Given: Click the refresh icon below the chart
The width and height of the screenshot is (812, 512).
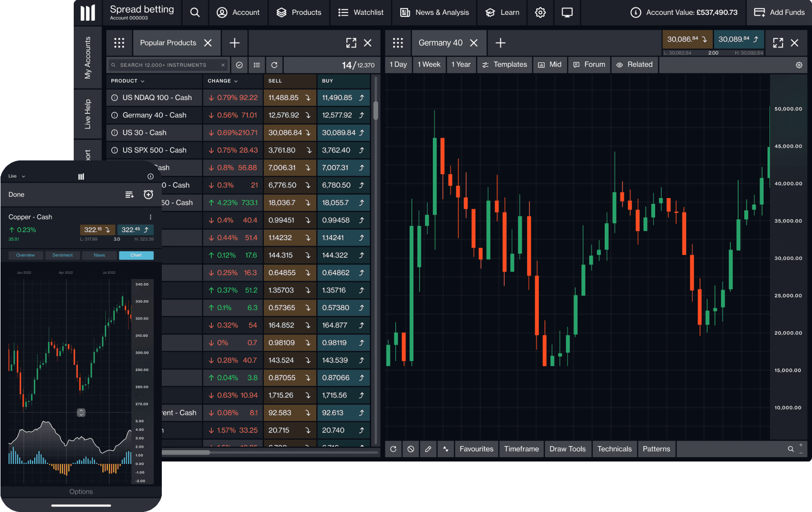Looking at the screenshot, I should pyautogui.click(x=393, y=449).
